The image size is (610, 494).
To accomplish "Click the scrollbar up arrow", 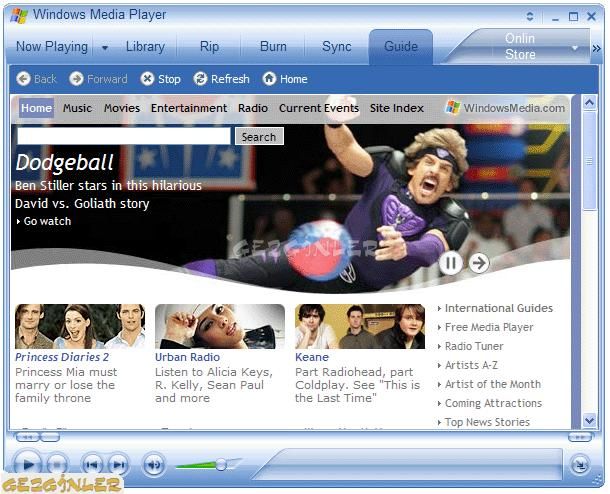I will [589, 103].
